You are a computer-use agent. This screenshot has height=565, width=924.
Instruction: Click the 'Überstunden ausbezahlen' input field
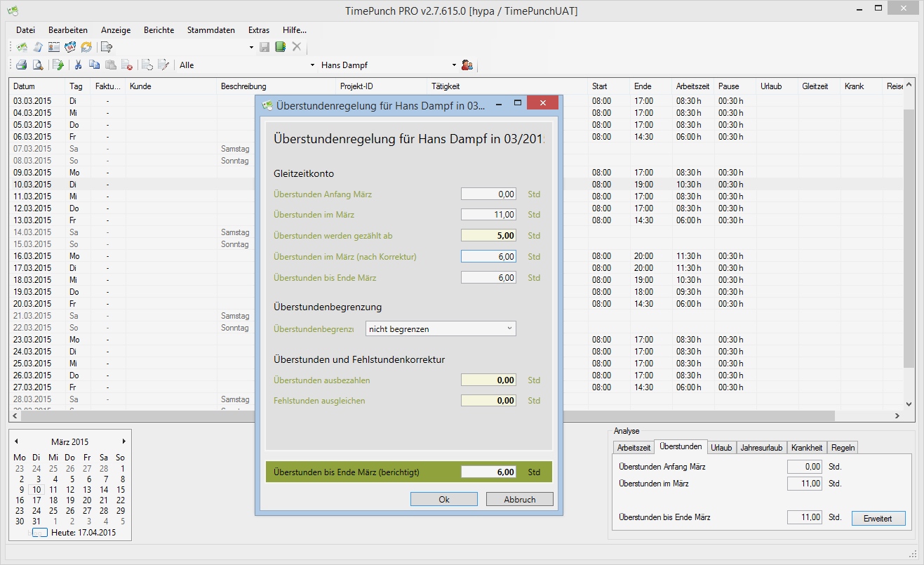coord(488,380)
